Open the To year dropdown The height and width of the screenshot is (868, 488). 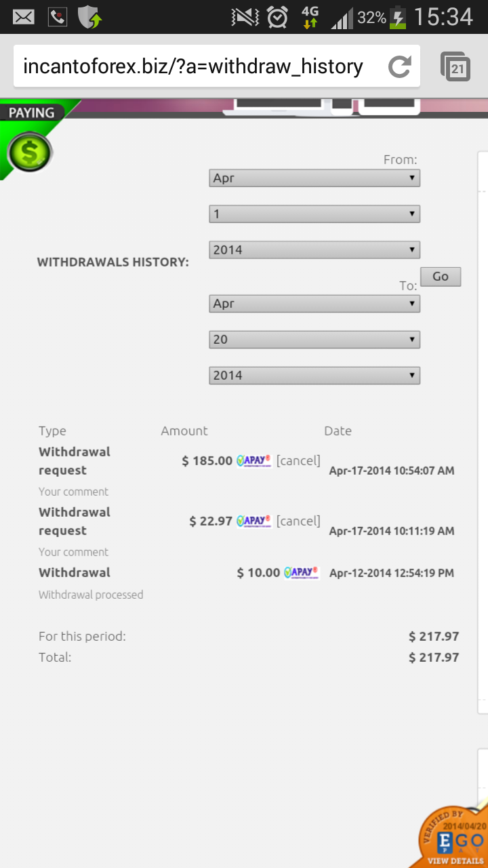click(x=314, y=375)
